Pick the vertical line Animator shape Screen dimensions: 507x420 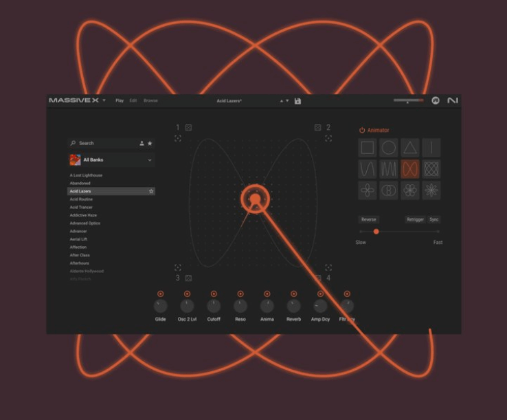[x=431, y=148]
